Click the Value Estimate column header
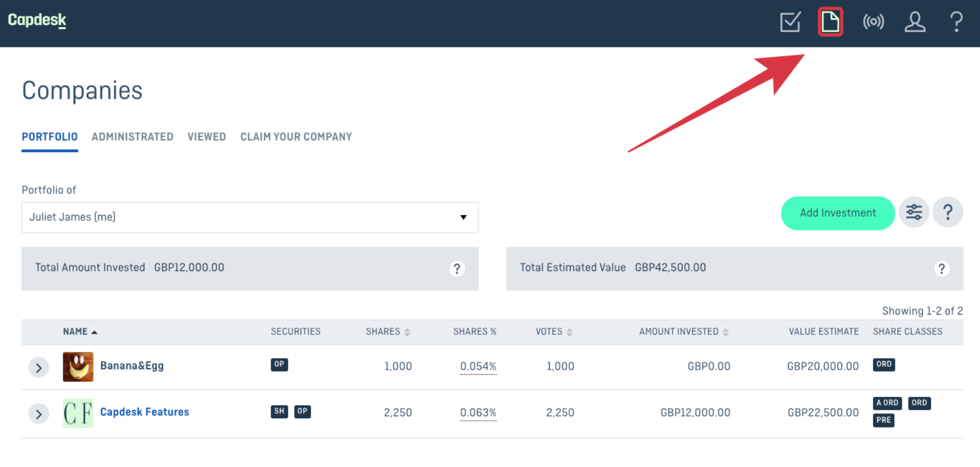This screenshot has width=980, height=467. click(x=824, y=332)
